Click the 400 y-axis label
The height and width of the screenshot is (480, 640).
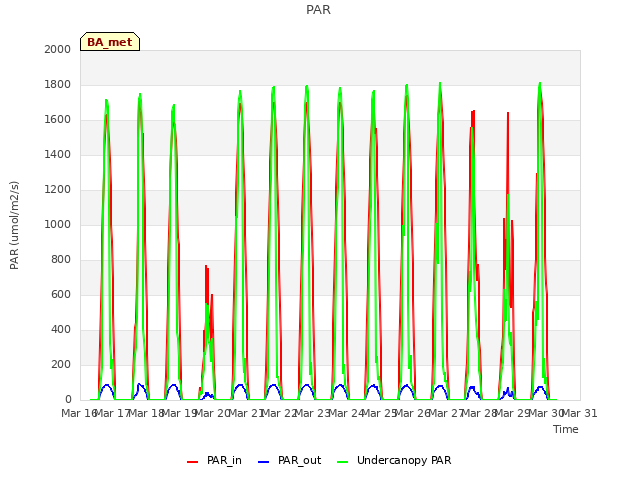pos(61,329)
